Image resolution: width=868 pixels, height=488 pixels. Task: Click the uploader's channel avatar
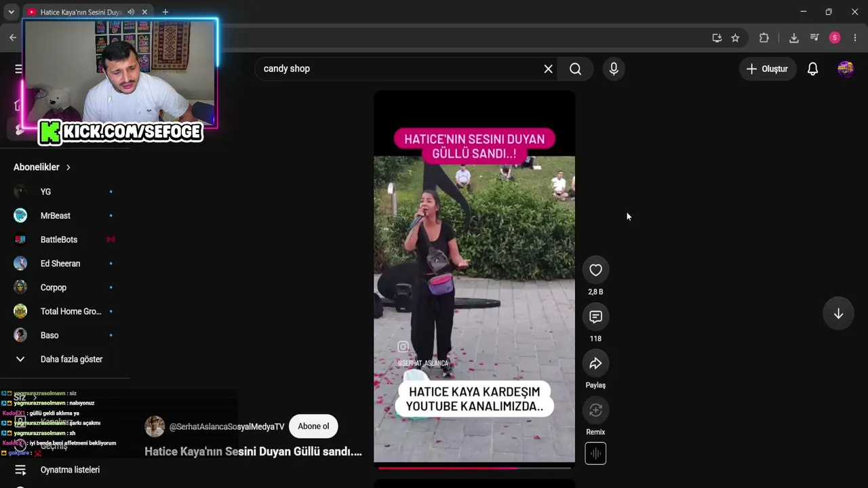[155, 426]
